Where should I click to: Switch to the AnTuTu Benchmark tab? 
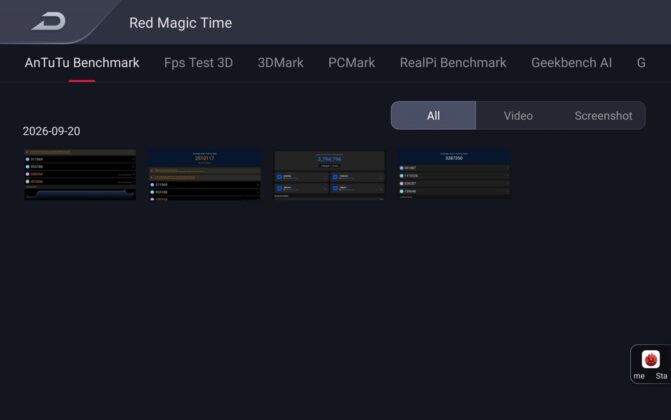(x=82, y=63)
